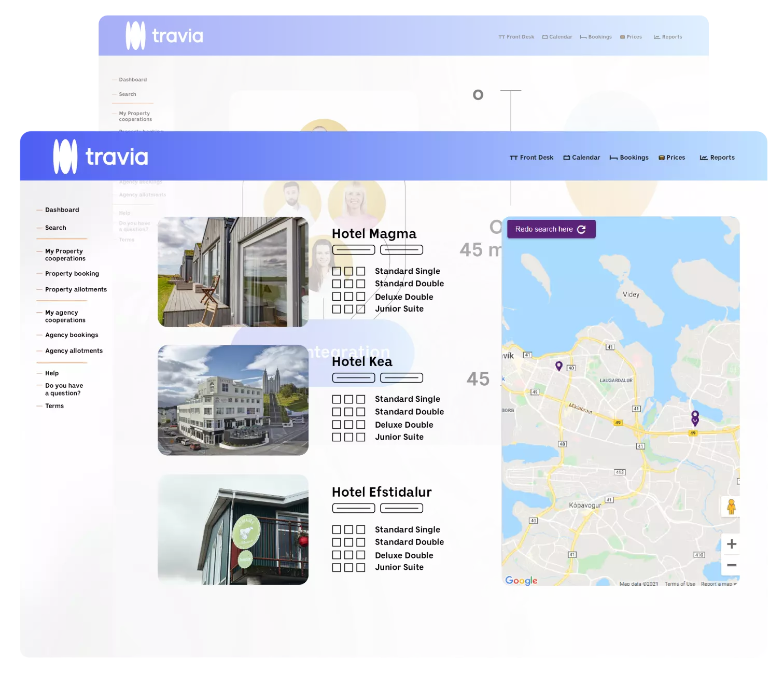Open Help in the front sidebar
784x673 pixels.
pyautogui.click(x=52, y=373)
